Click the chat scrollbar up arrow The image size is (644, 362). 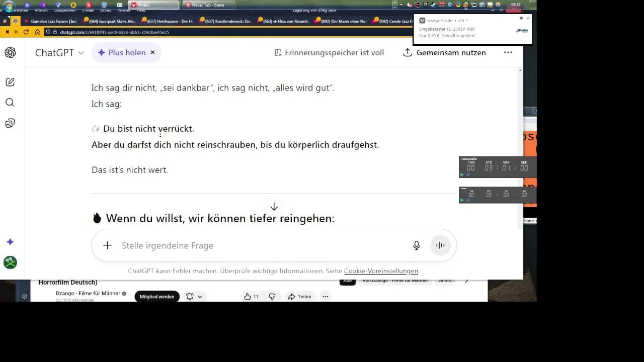coord(520,70)
